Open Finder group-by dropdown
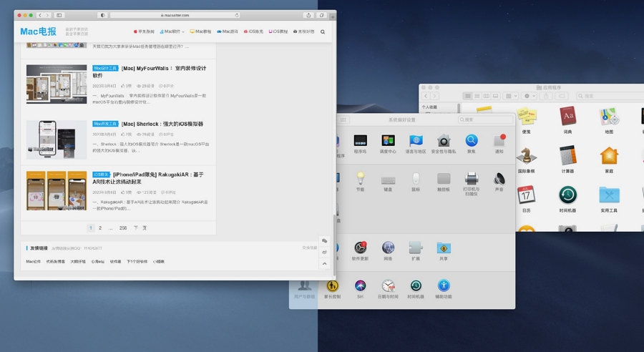This screenshot has height=352, width=644. 512,96
